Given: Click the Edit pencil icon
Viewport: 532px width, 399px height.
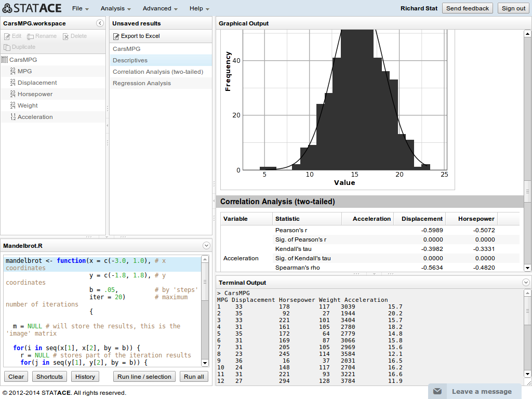Looking at the screenshot, I should coord(7,36).
